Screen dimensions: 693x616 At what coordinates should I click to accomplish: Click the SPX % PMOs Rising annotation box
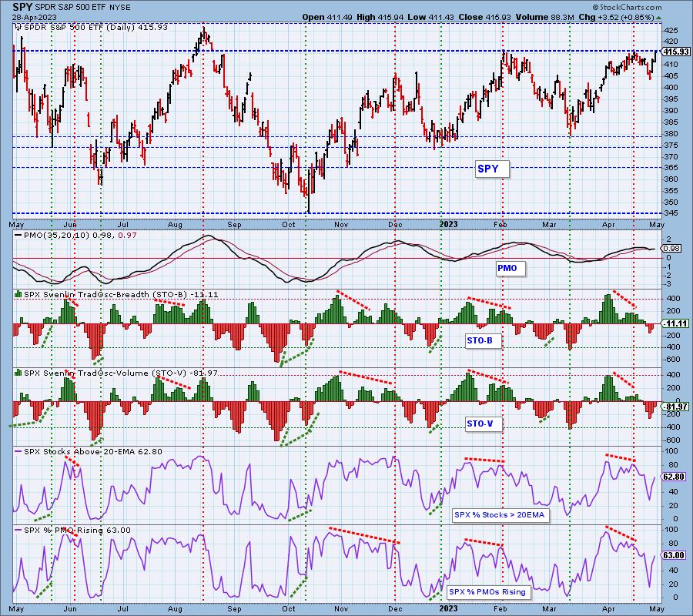489,591
